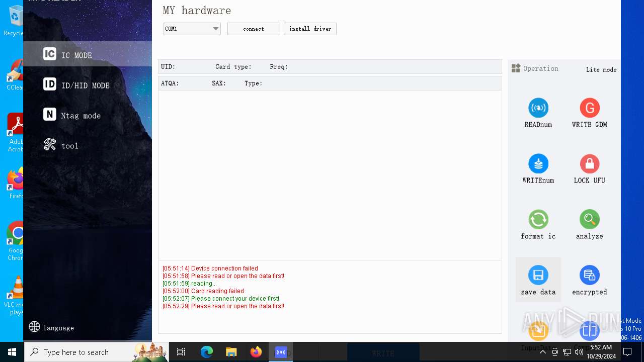Click the save data icon
The width and height of the screenshot is (644, 362).
[x=538, y=276]
